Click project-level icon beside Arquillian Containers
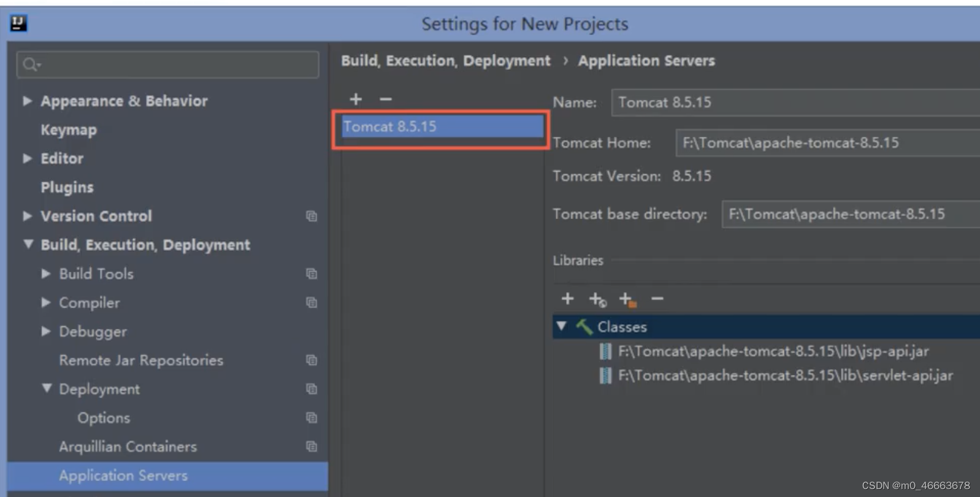Image resolution: width=980 pixels, height=497 pixels. (312, 447)
